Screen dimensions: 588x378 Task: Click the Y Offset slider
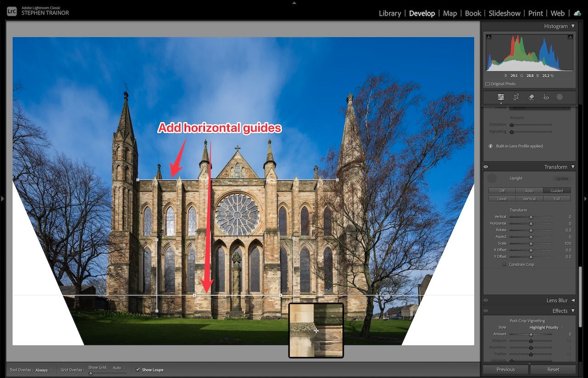(x=531, y=257)
